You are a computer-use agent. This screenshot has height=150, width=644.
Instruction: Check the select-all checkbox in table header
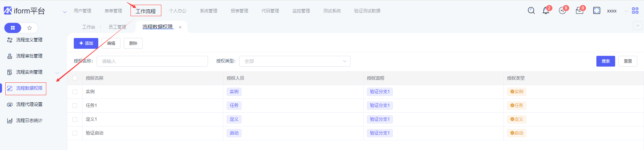75,78
